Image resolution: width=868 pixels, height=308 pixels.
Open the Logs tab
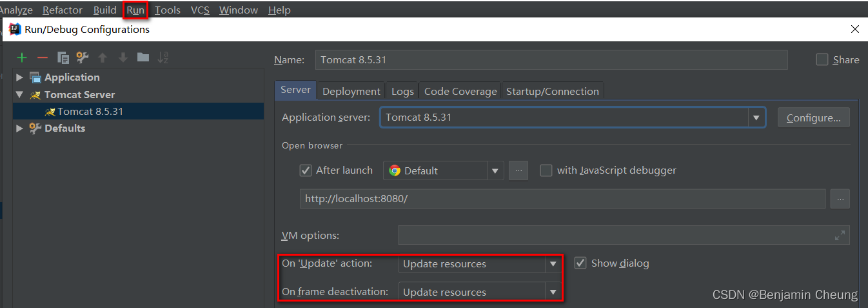pyautogui.click(x=402, y=91)
